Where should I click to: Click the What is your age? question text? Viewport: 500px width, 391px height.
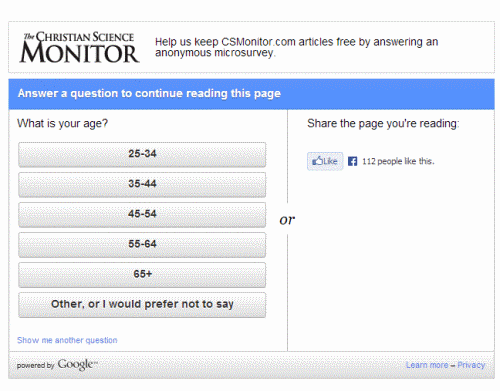pos(62,123)
